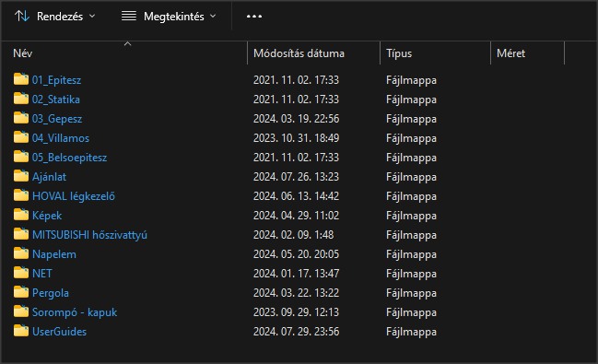Click the list-lines icon beside Megtekintés

128,16
